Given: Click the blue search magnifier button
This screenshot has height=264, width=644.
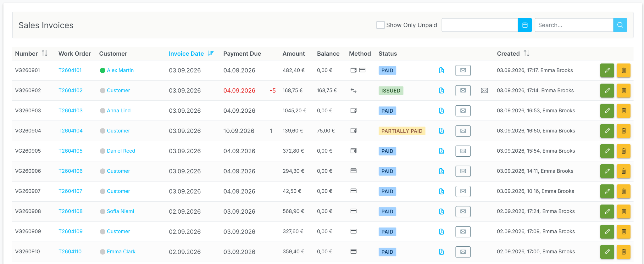Looking at the screenshot, I should coord(620,25).
